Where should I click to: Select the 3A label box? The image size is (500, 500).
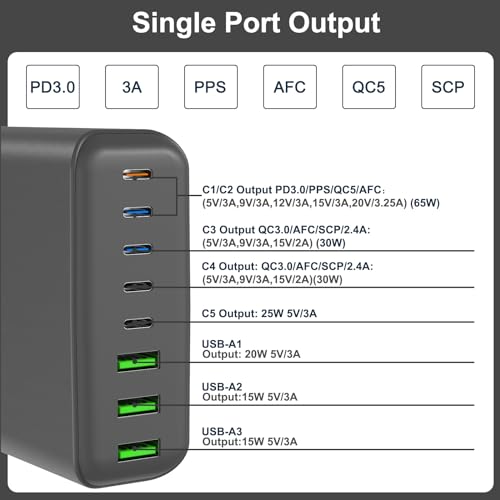132,87
